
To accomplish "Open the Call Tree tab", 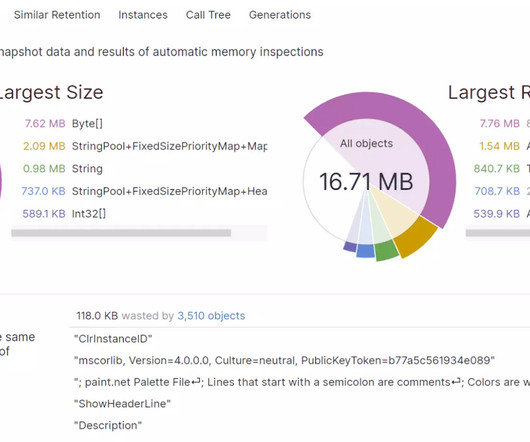I will tap(208, 15).
